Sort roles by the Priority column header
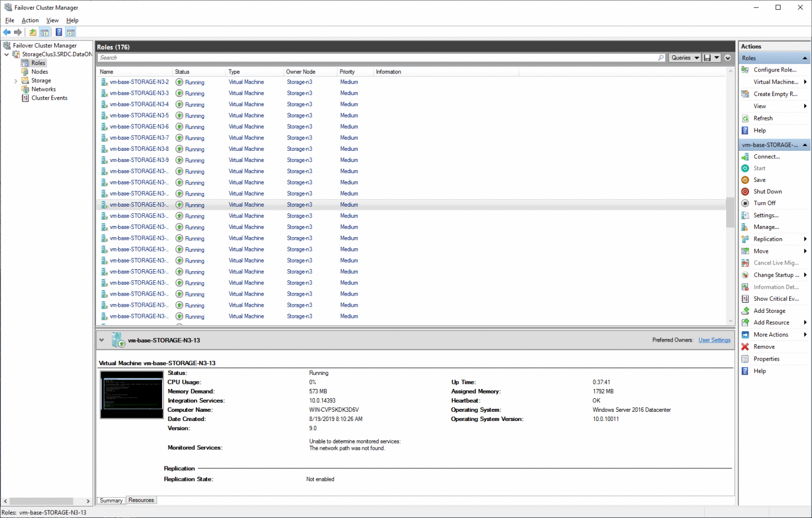 (354, 72)
